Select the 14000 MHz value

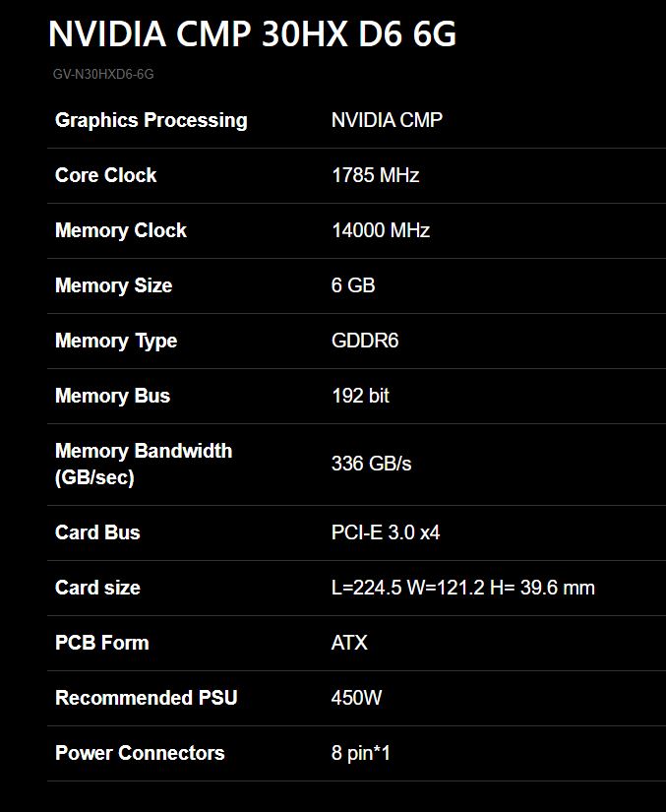click(380, 230)
